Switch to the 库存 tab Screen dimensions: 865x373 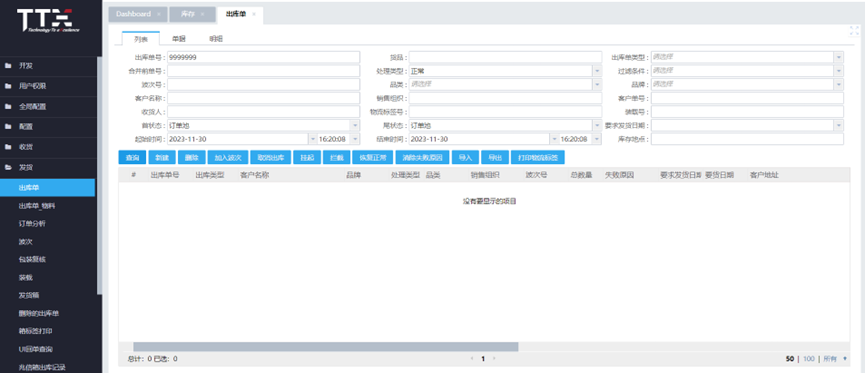pyautogui.click(x=188, y=14)
